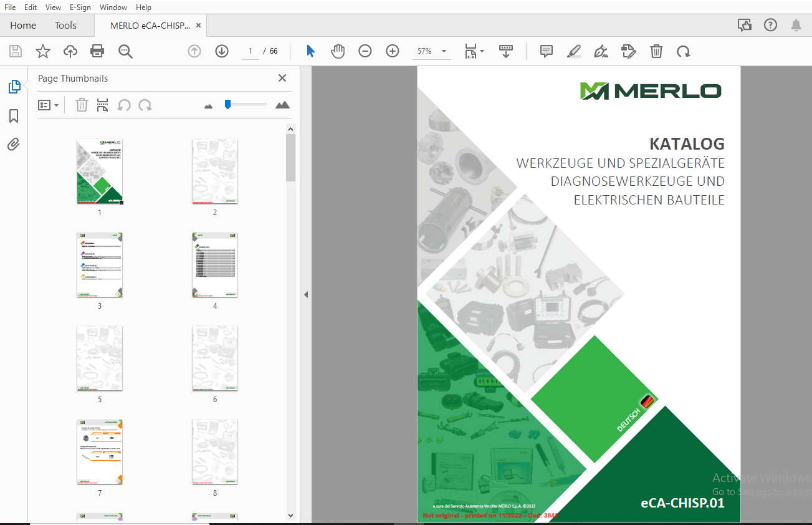Enlarge thumbnail size large mountain icon
The image size is (812, 525).
(283, 105)
